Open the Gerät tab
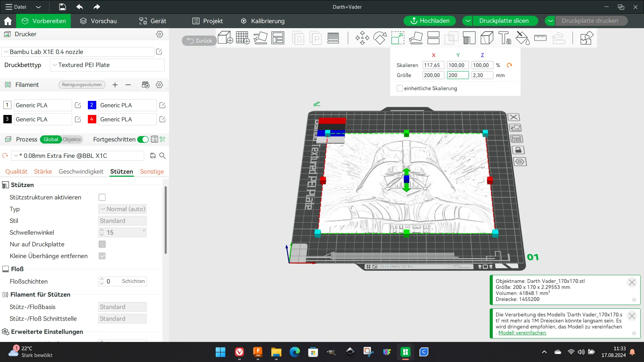644x362 pixels. pos(153,21)
